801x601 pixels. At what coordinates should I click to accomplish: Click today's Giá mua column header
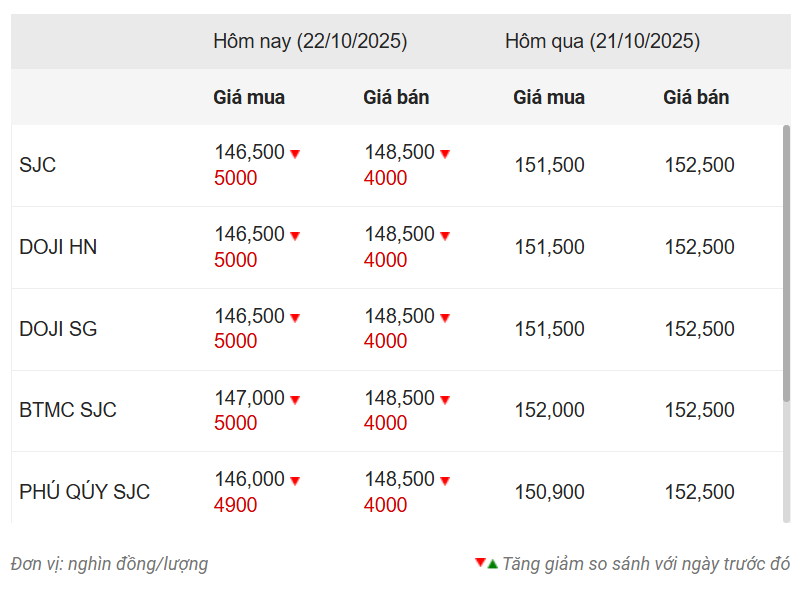[249, 97]
